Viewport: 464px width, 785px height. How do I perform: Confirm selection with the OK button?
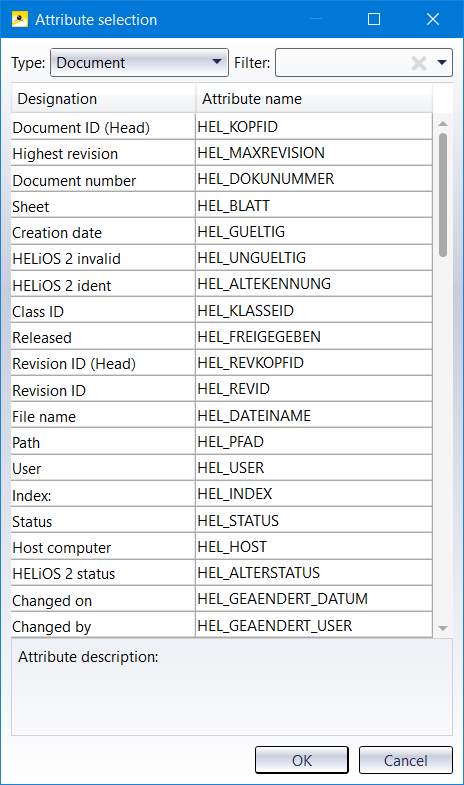pyautogui.click(x=302, y=760)
